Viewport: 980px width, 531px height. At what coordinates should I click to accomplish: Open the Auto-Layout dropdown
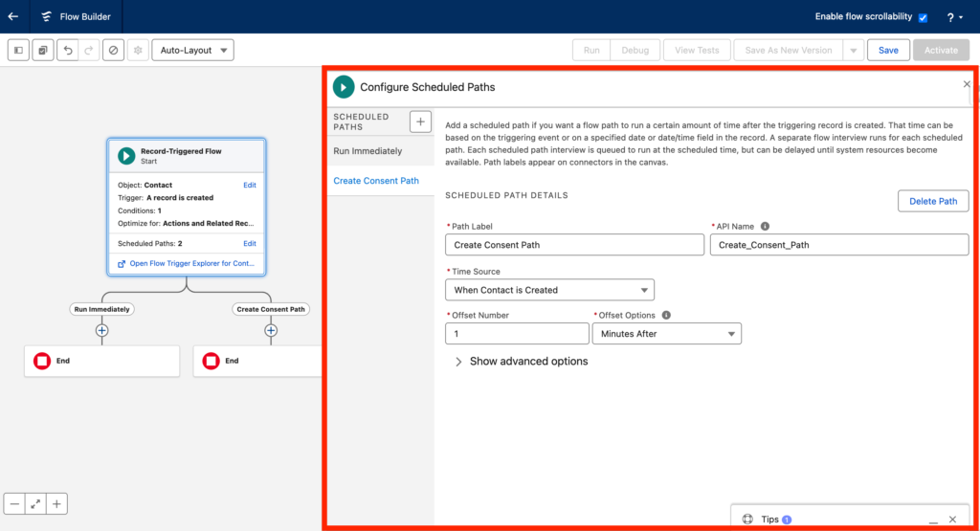pyautogui.click(x=192, y=50)
